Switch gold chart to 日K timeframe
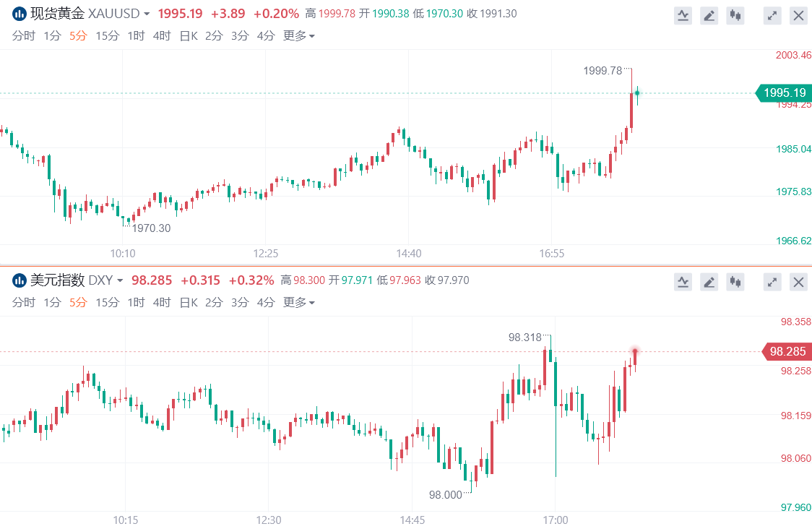This screenshot has height=529, width=812. pyautogui.click(x=188, y=35)
